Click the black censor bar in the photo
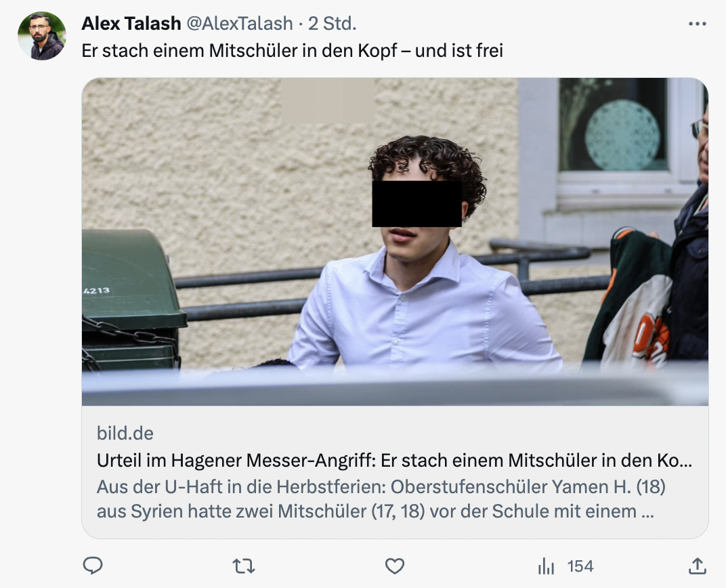 pyautogui.click(x=417, y=204)
